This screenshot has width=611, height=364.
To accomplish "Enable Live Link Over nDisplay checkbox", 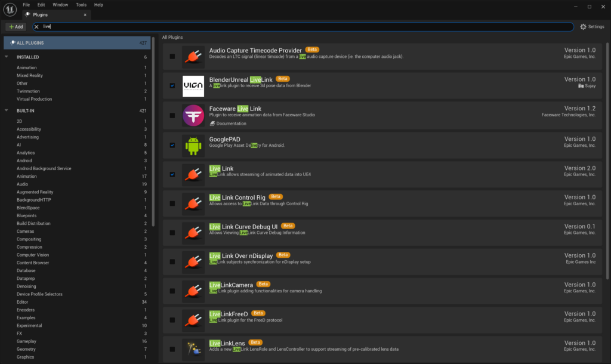I will [172, 262].
